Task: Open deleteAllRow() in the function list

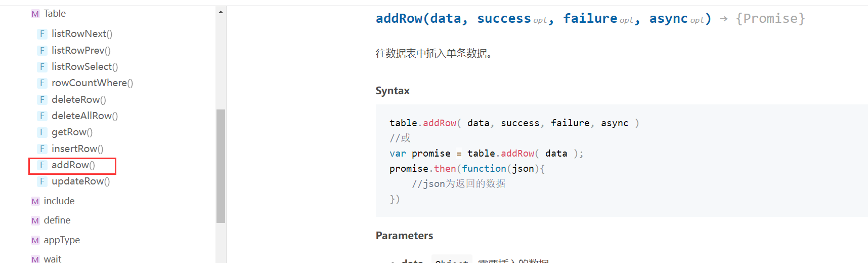Action: tap(84, 116)
